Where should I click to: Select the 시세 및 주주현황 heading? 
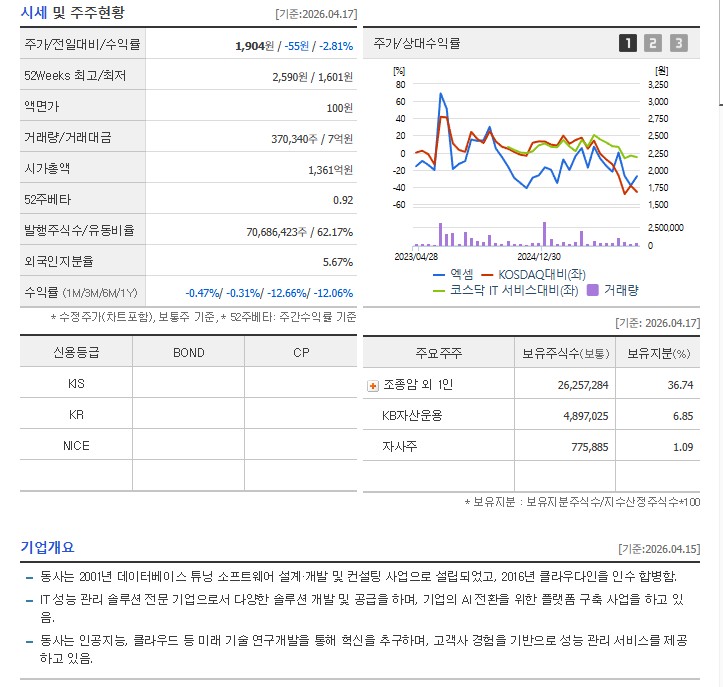(72, 12)
